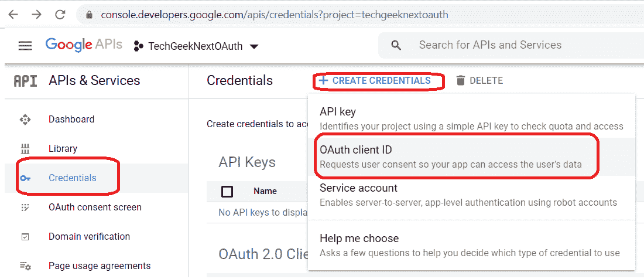Reload the page with the refresh icon
The image size is (644, 279).
[60, 15]
